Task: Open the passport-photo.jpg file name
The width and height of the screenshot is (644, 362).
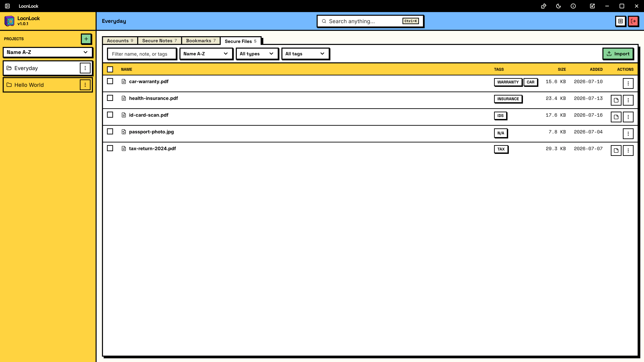Action: [151, 132]
